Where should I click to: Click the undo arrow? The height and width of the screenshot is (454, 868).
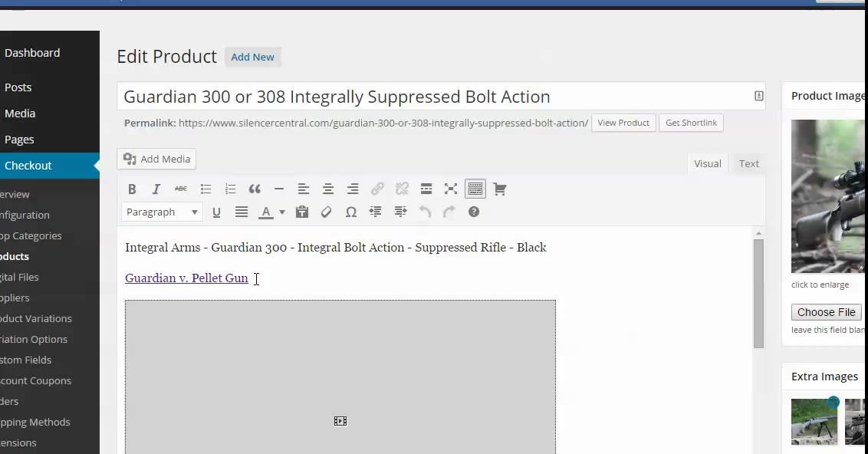point(425,212)
